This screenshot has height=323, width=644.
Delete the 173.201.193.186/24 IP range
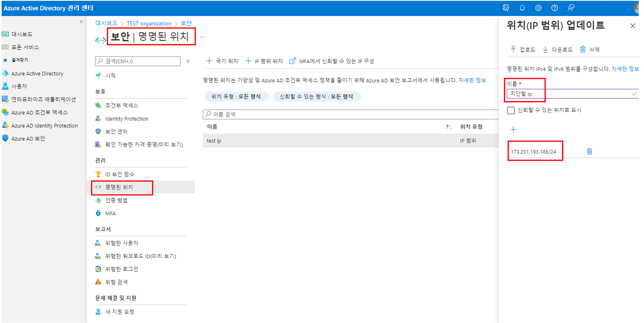[x=589, y=151]
